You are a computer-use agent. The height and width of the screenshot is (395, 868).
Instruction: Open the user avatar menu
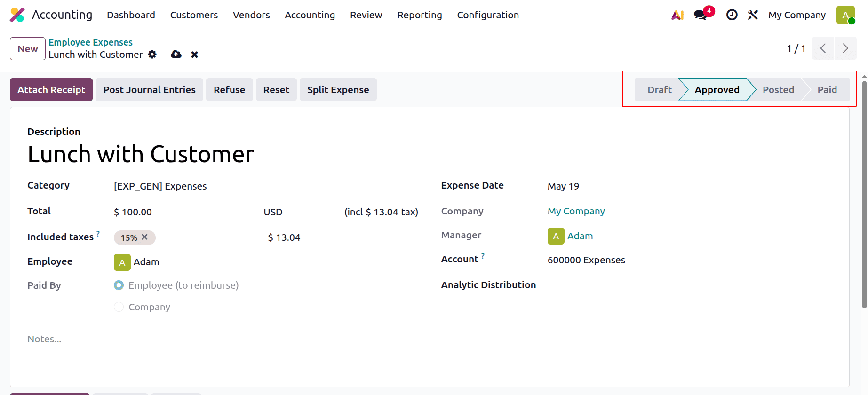pyautogui.click(x=845, y=15)
